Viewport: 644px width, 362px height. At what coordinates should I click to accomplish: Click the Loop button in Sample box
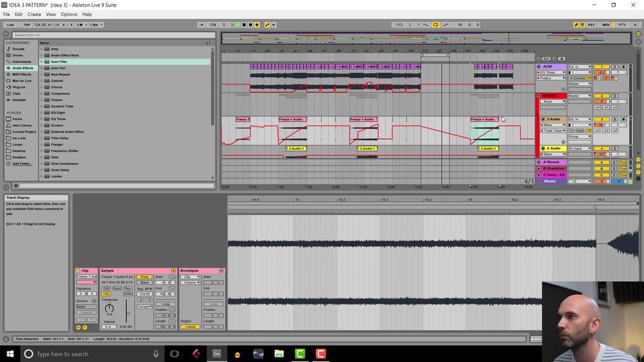[166, 304]
